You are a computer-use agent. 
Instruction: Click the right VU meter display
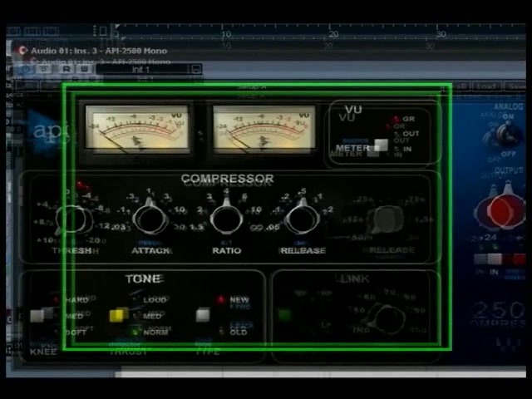[x=264, y=127]
